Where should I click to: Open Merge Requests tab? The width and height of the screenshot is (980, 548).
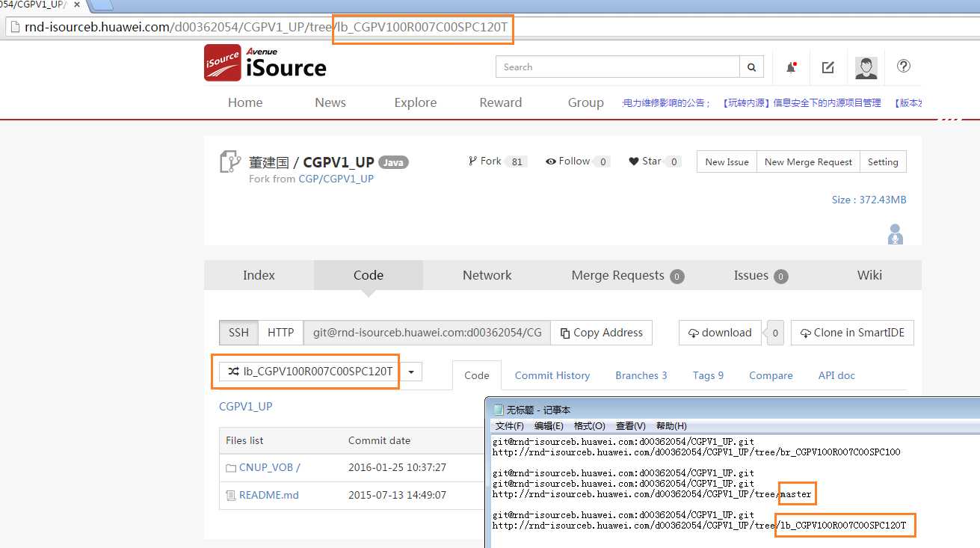[627, 275]
